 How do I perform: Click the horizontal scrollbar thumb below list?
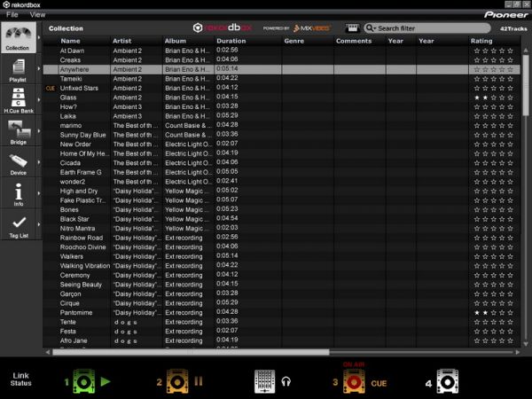(191, 352)
